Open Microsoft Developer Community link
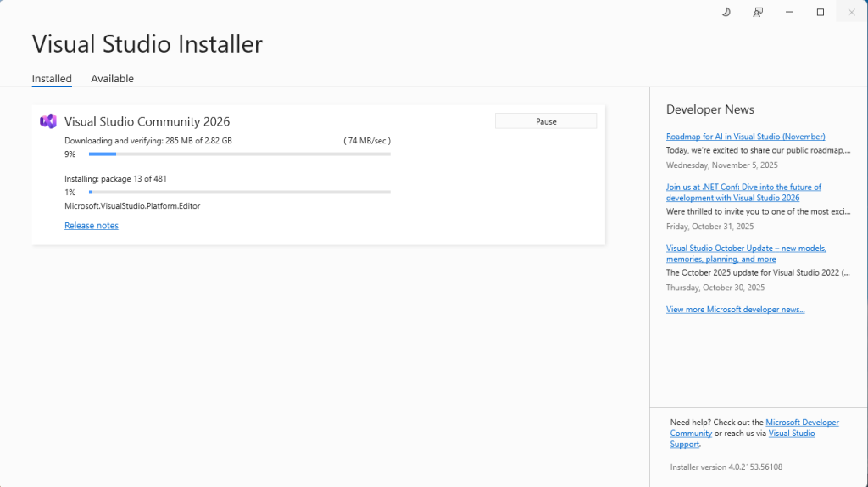The image size is (868, 487). pos(802,423)
